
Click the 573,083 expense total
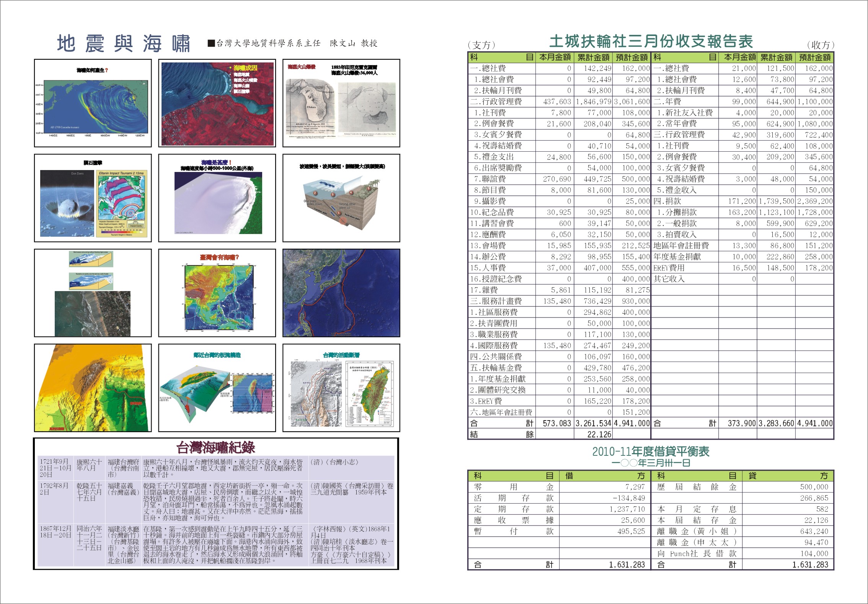coord(557,423)
